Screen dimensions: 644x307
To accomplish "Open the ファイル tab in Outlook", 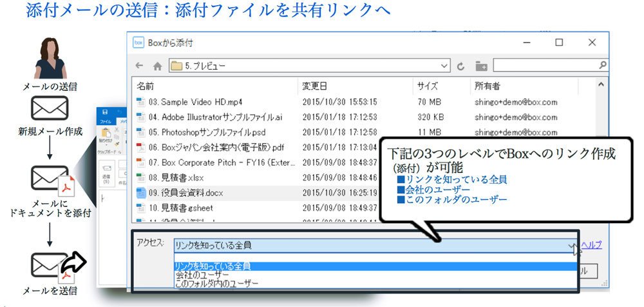I will coord(105,122).
